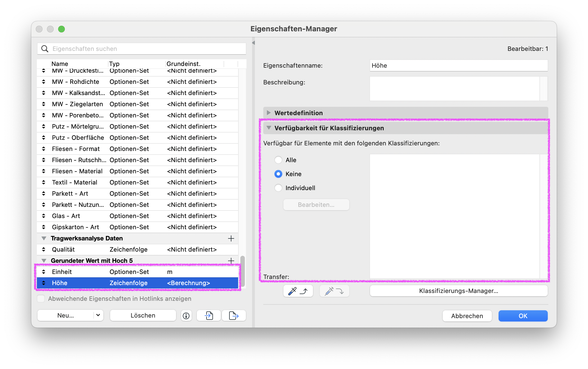Click the pick up classification eyedropper icon
Viewport: 588px width, 369px height.
298,291
